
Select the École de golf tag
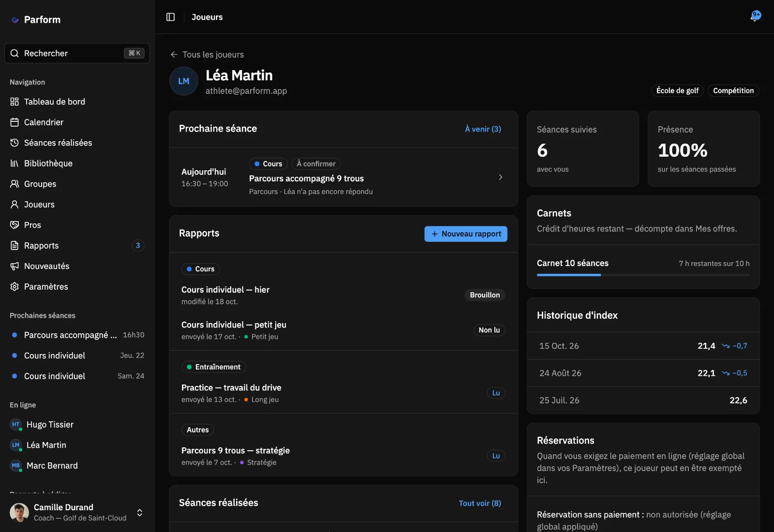[x=677, y=90]
